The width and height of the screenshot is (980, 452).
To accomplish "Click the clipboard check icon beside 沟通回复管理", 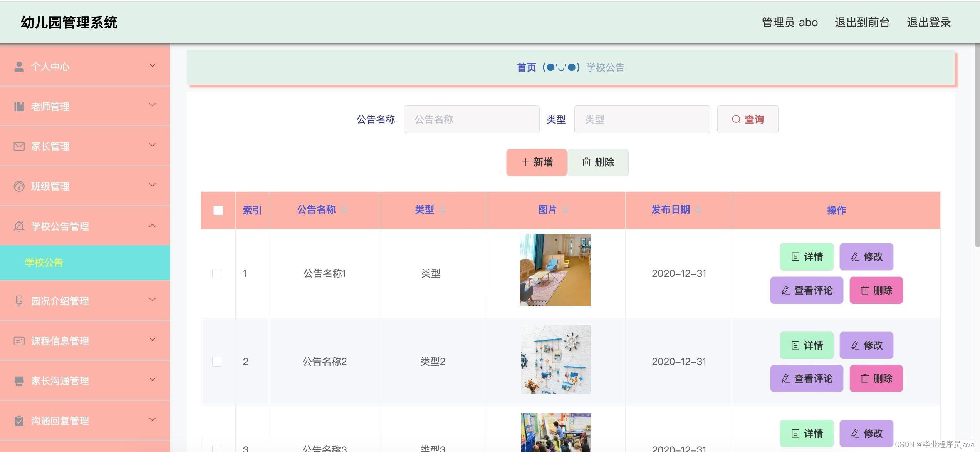I will [x=19, y=420].
